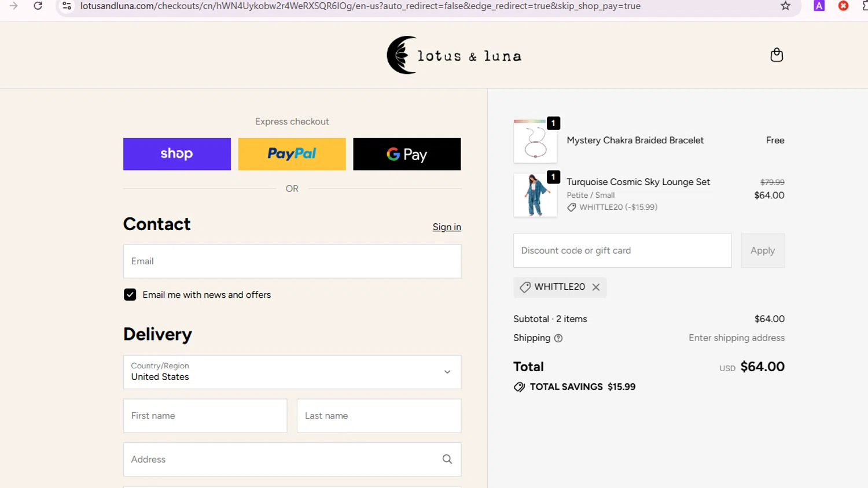Go forward with the browser arrow
This screenshot has width=868, height=488.
tap(13, 6)
